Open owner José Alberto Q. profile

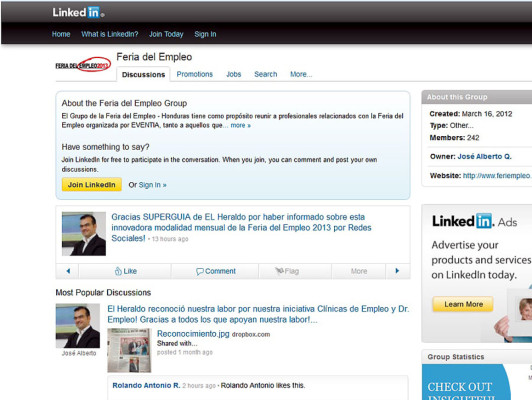tap(484, 156)
